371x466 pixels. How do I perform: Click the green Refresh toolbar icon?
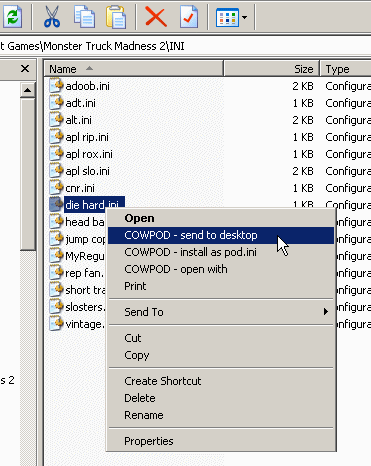point(12,17)
